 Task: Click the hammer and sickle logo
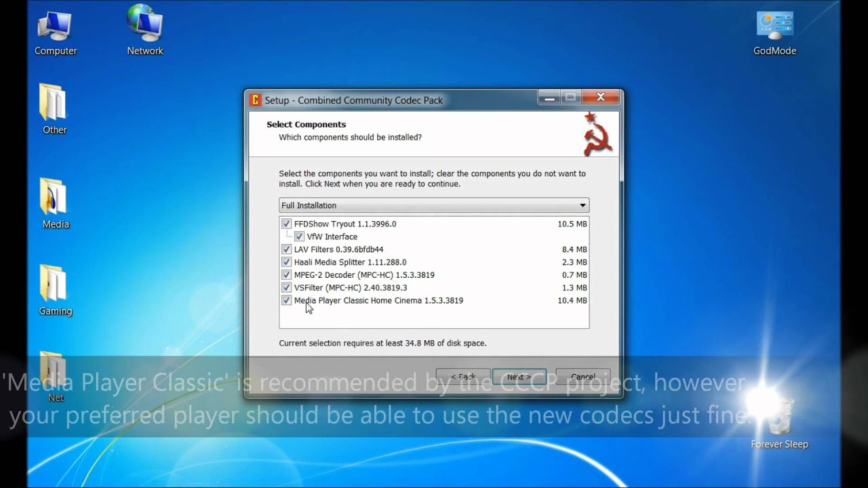598,134
